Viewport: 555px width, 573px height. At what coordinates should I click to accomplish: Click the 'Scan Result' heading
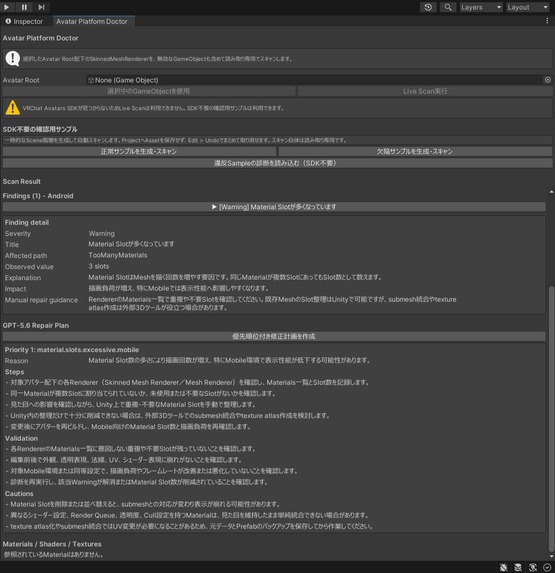click(x=22, y=182)
